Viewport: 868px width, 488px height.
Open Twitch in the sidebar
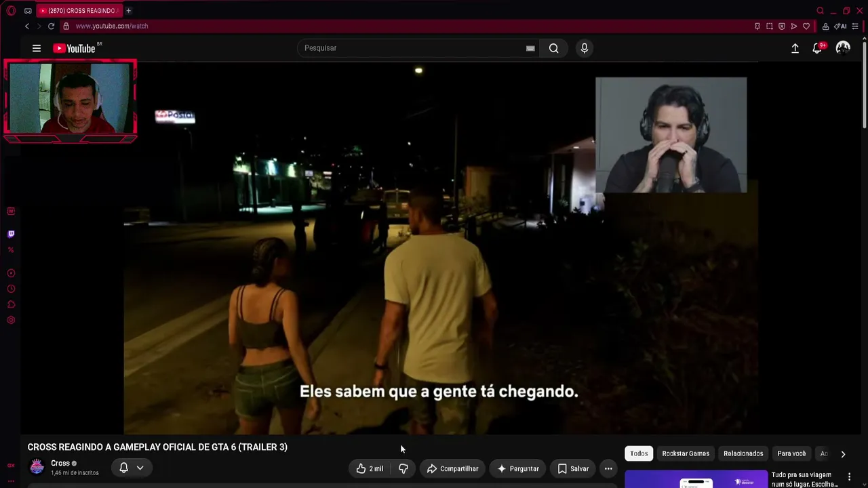click(11, 234)
